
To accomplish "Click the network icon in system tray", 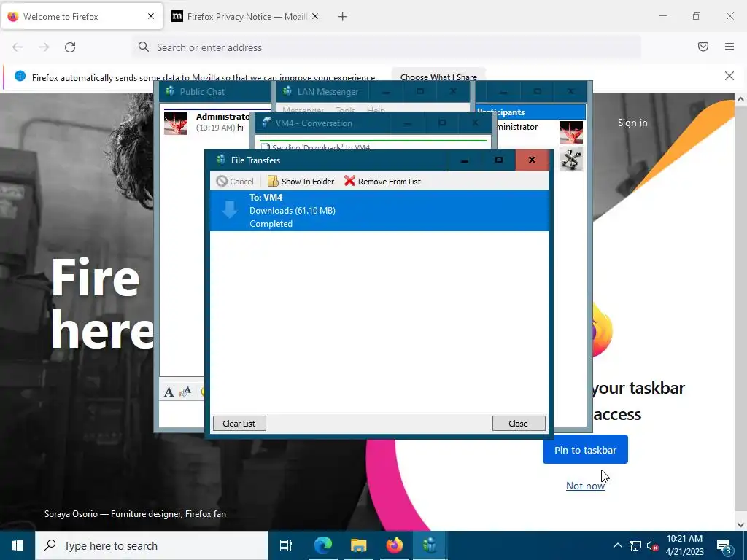I will pyautogui.click(x=635, y=545).
